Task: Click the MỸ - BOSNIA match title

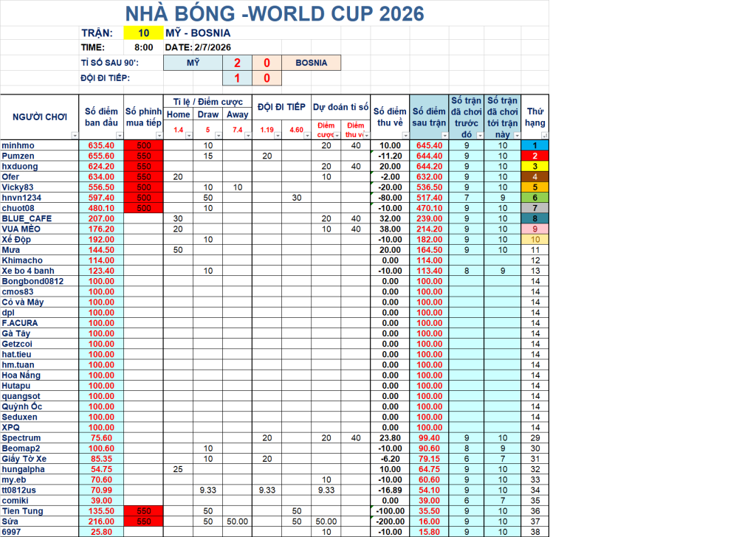Action: [x=198, y=33]
